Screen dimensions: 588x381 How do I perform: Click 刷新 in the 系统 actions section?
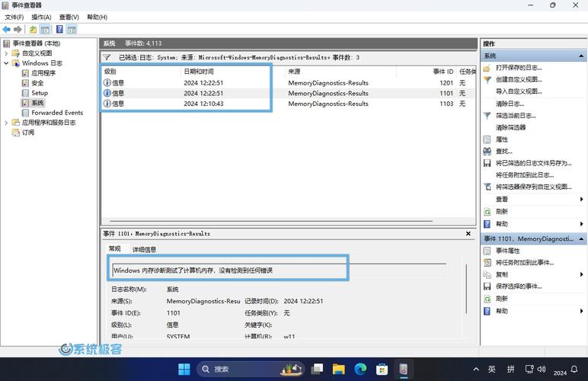coord(502,212)
